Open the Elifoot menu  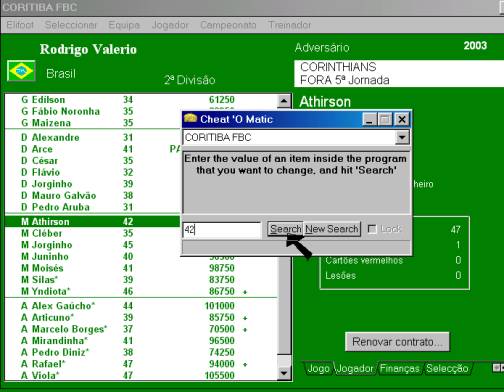(20, 25)
